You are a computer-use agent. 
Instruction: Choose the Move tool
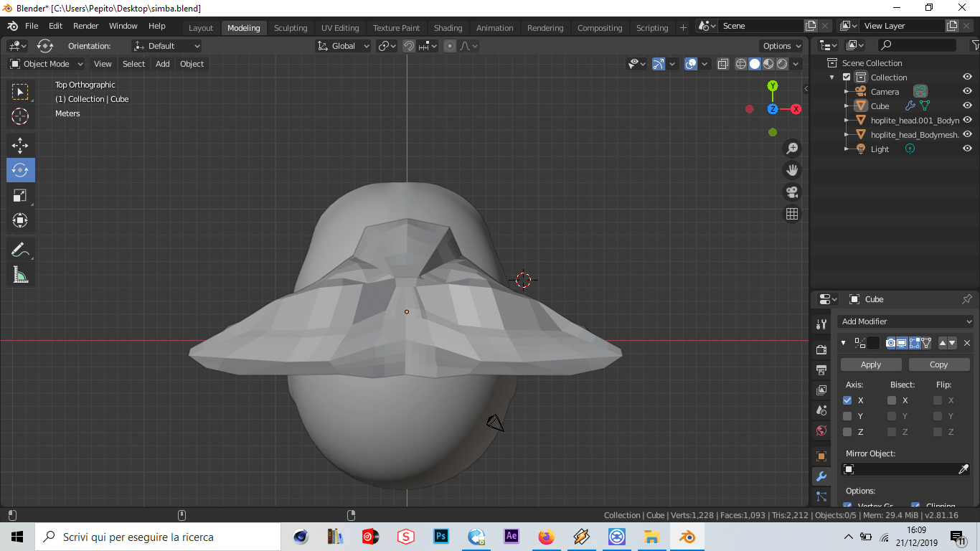pos(20,146)
